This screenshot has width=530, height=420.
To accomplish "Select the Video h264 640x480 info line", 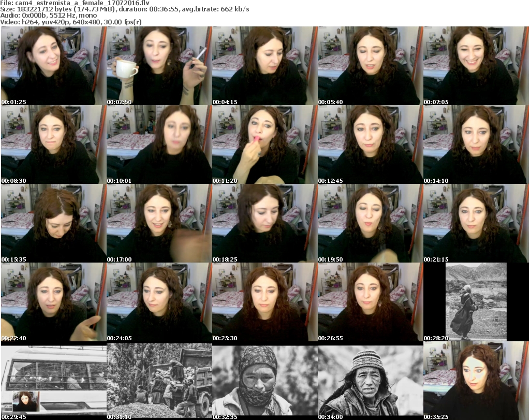I will [71, 22].
